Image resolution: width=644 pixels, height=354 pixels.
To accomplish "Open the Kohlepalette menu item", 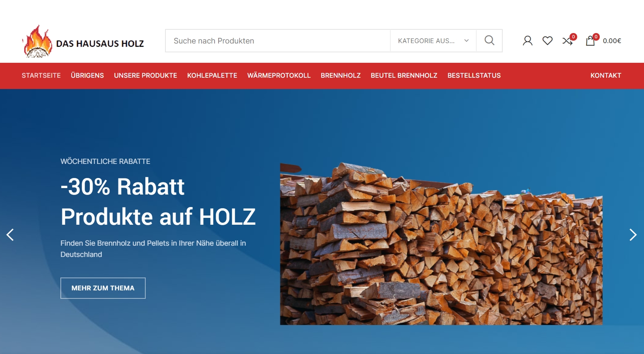I will pyautogui.click(x=212, y=76).
